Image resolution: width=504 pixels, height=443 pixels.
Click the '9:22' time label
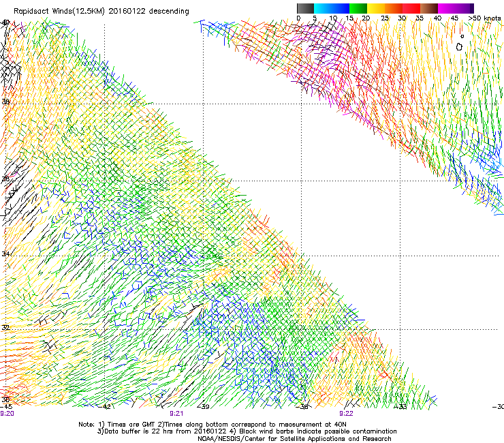(x=346, y=414)
